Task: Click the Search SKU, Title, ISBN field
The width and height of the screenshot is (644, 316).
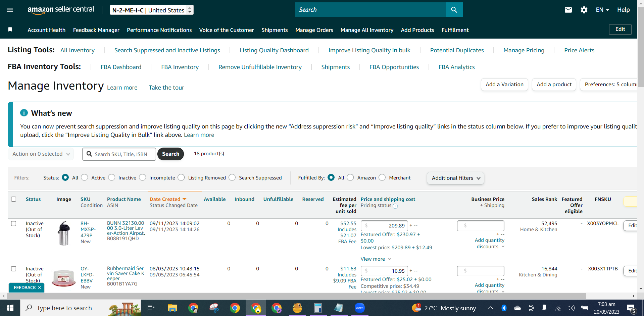Action: (x=119, y=154)
